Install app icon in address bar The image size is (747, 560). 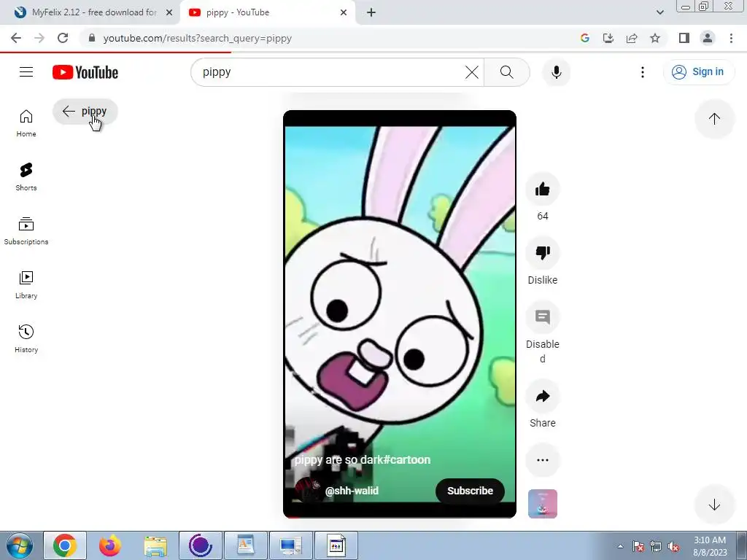[x=608, y=38]
